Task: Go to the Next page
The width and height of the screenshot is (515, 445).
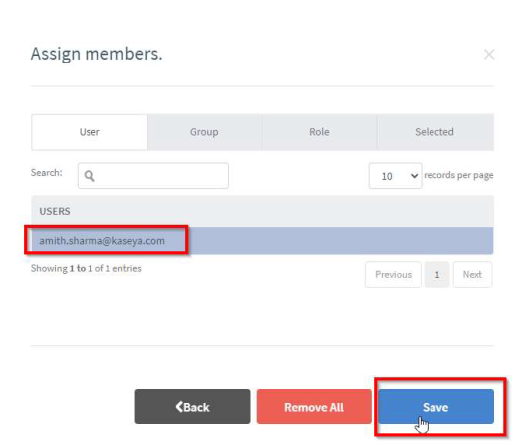Action: pos(472,274)
